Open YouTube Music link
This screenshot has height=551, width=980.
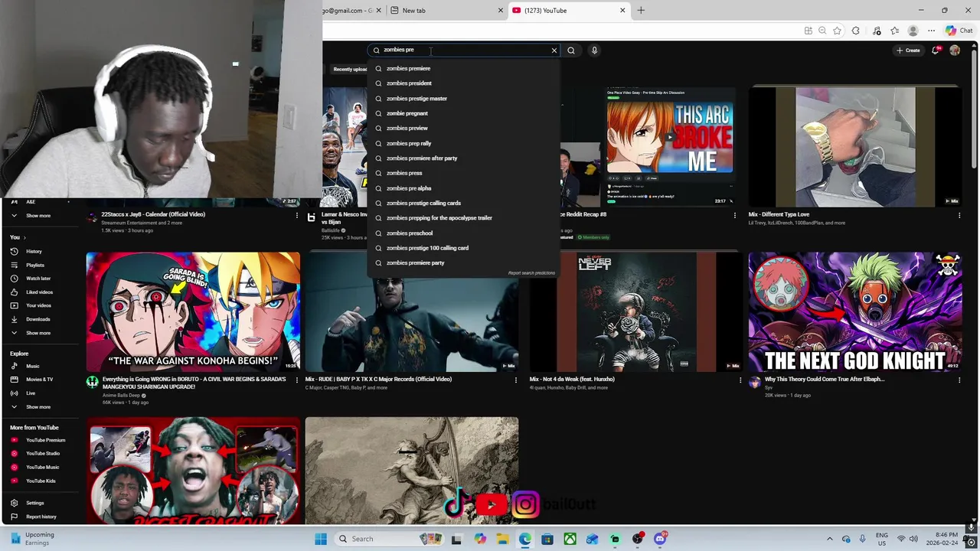42,467
